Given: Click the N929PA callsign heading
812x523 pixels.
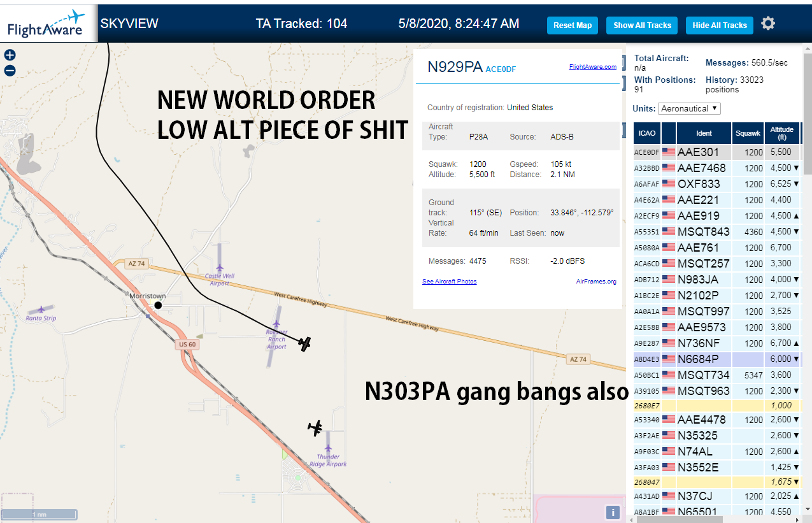Looking at the screenshot, I should (x=455, y=67).
